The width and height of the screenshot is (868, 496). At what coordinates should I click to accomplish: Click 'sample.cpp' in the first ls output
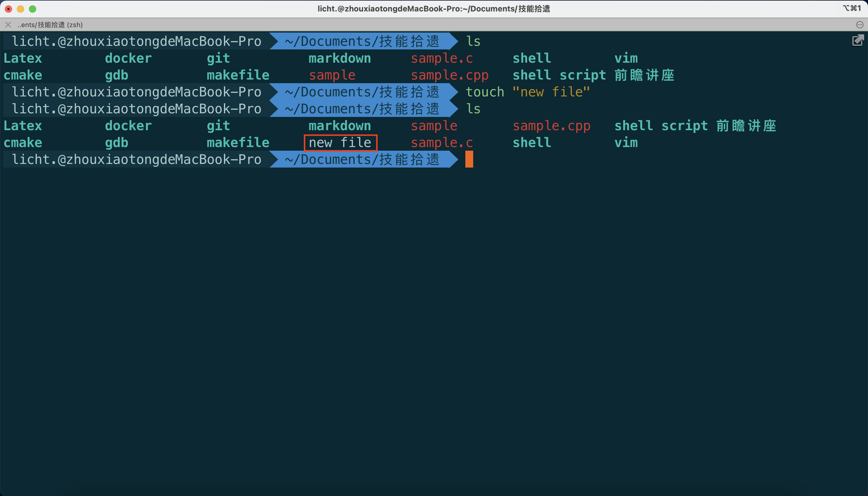tap(449, 75)
